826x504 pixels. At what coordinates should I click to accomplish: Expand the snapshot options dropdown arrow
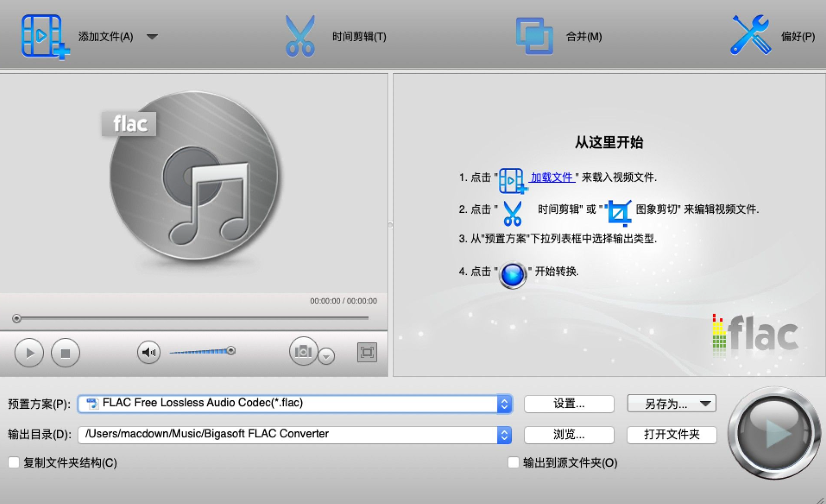click(326, 356)
